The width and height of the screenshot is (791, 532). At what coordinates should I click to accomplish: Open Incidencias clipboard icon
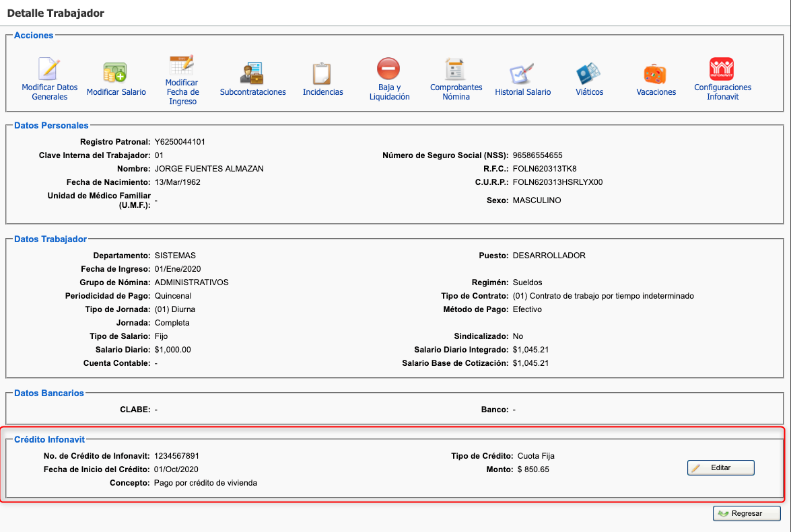coord(322,73)
